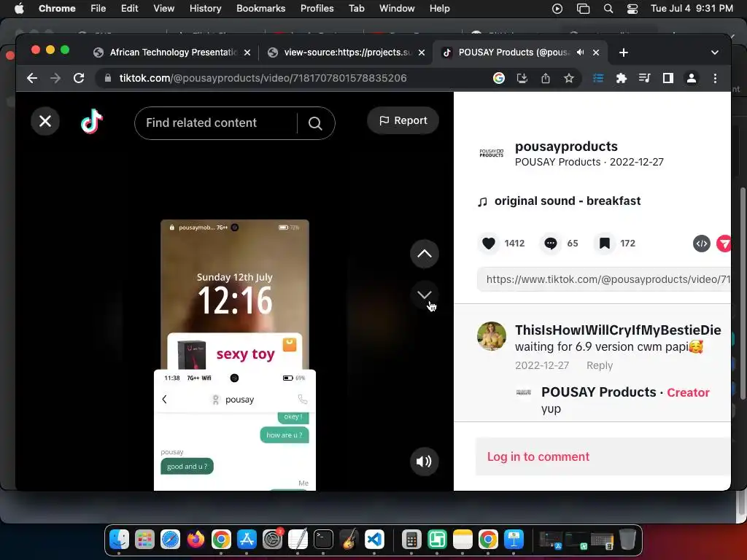Open Finder from the dock
The image size is (747, 560).
(119, 540)
